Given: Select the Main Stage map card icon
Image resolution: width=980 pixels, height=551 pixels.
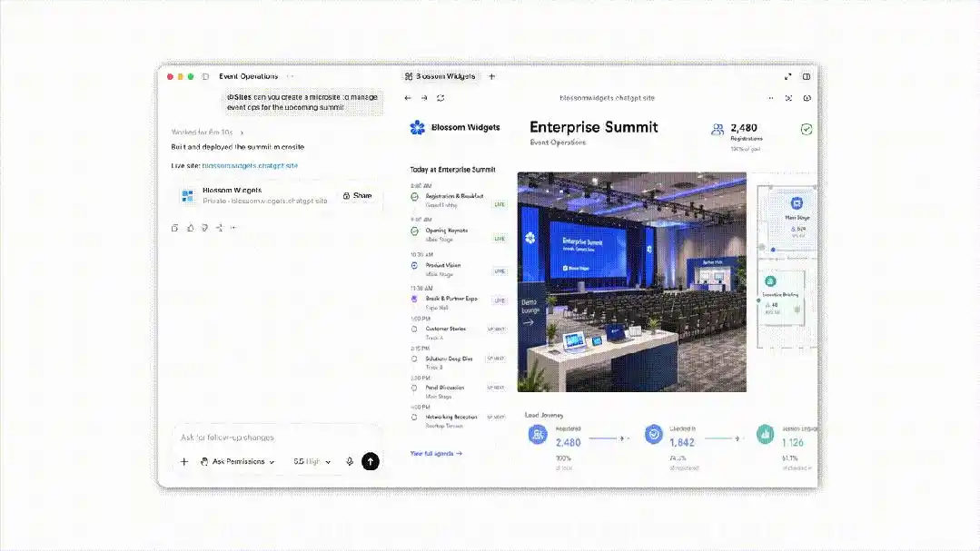Looking at the screenshot, I should (797, 203).
